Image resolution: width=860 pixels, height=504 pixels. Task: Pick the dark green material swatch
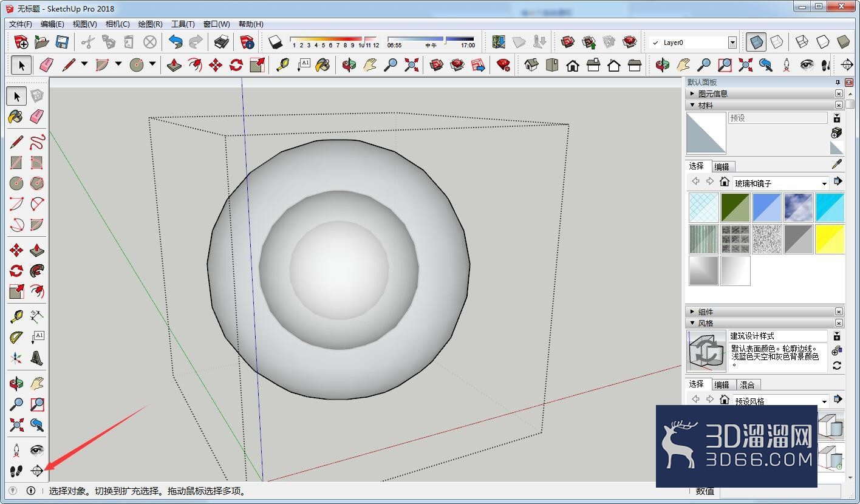(x=735, y=208)
